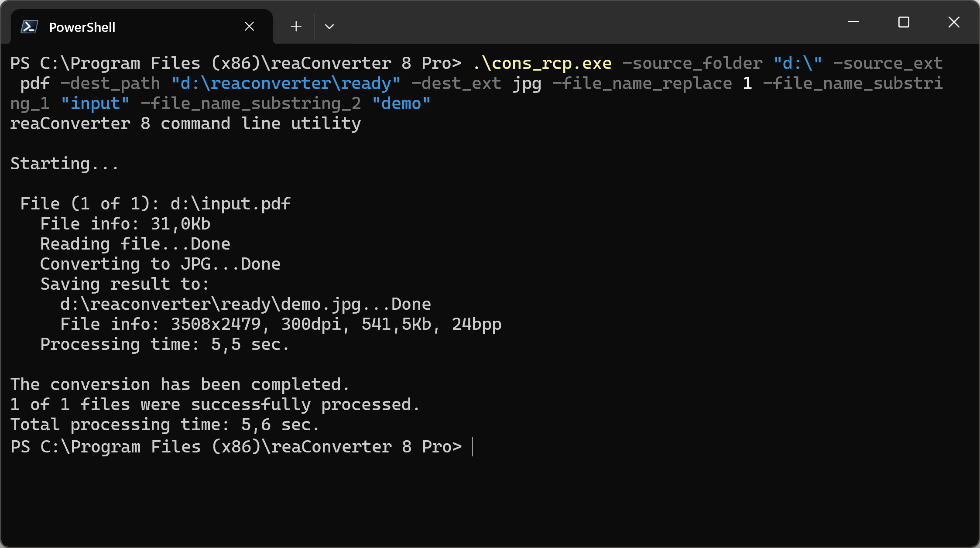The width and height of the screenshot is (980, 548).
Task: Click the "d:\reaconverter\ready" destination path argument
Action: [x=286, y=84]
